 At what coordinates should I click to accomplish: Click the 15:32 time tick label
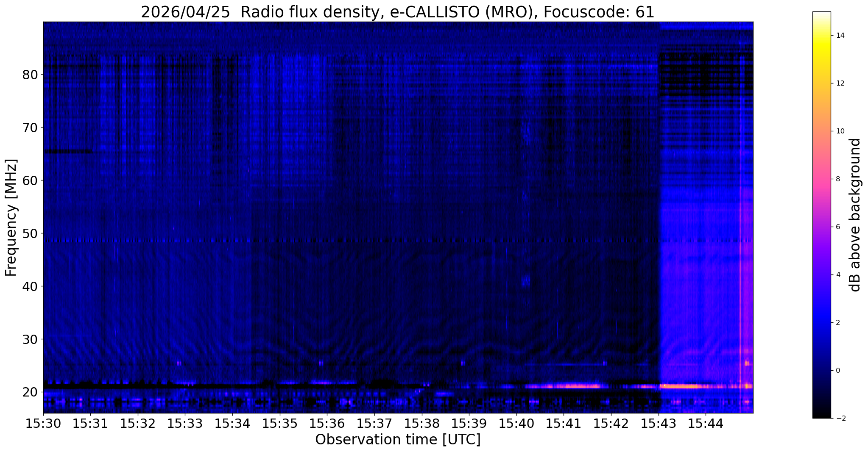tap(138, 424)
